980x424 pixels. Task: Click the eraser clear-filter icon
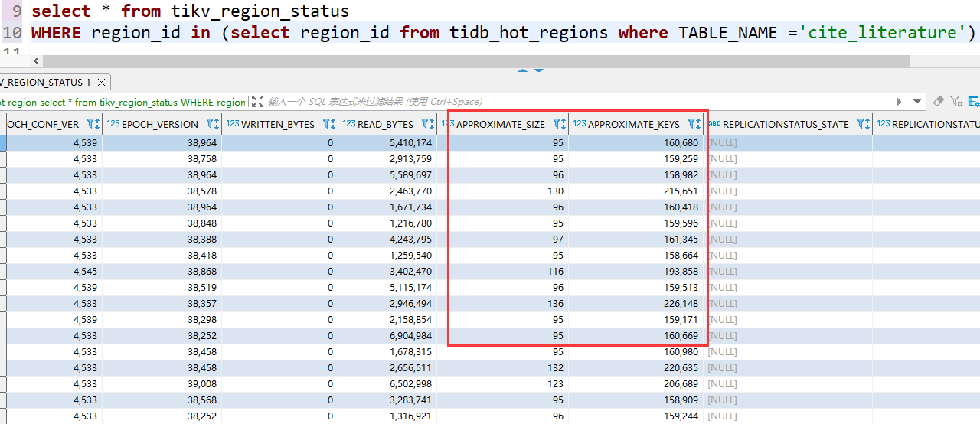(939, 101)
